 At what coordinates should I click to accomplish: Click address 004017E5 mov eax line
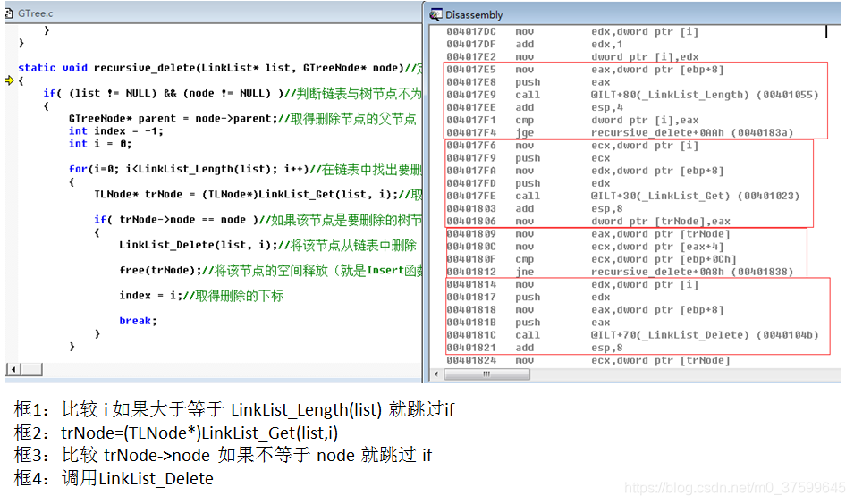point(585,70)
